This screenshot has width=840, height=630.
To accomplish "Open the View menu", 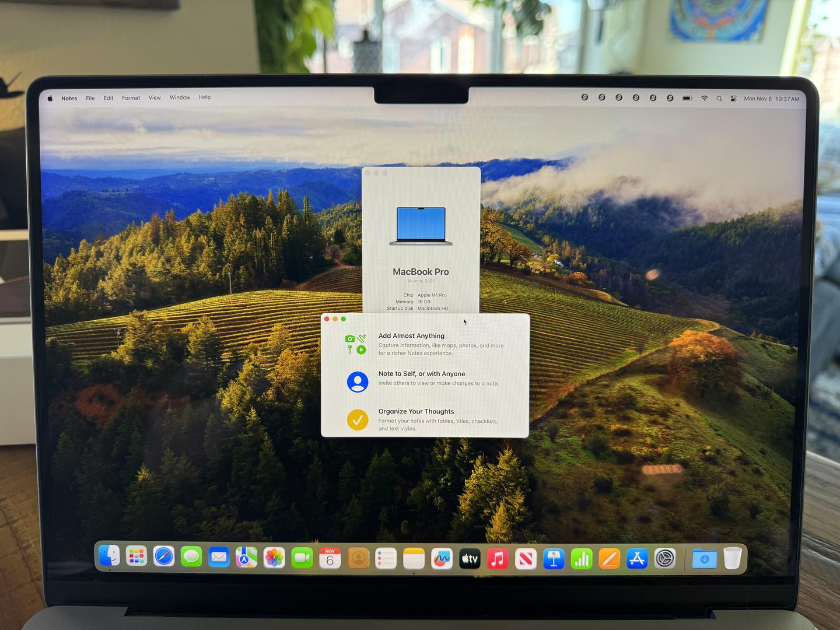I will click(x=155, y=97).
